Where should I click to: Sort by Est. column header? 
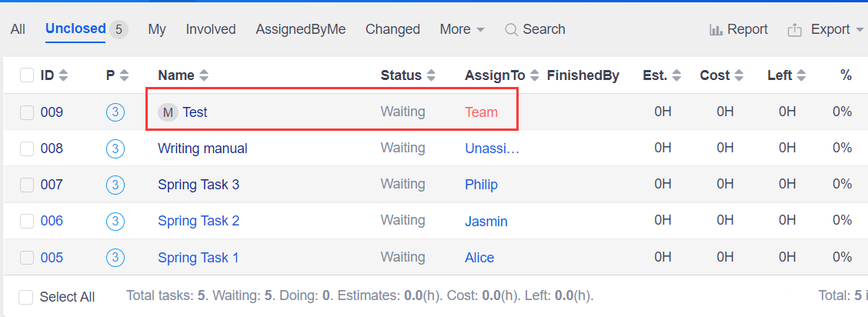coord(661,75)
